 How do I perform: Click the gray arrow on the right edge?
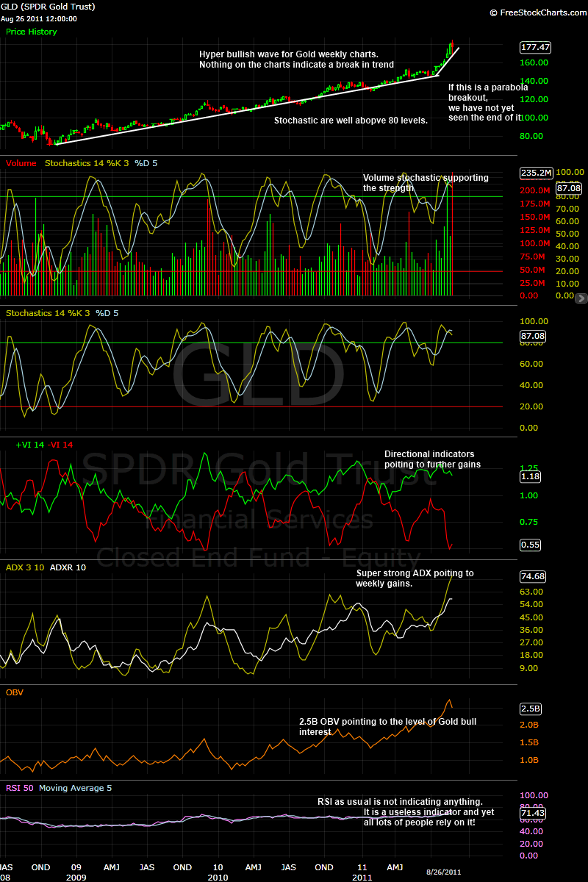(581, 298)
